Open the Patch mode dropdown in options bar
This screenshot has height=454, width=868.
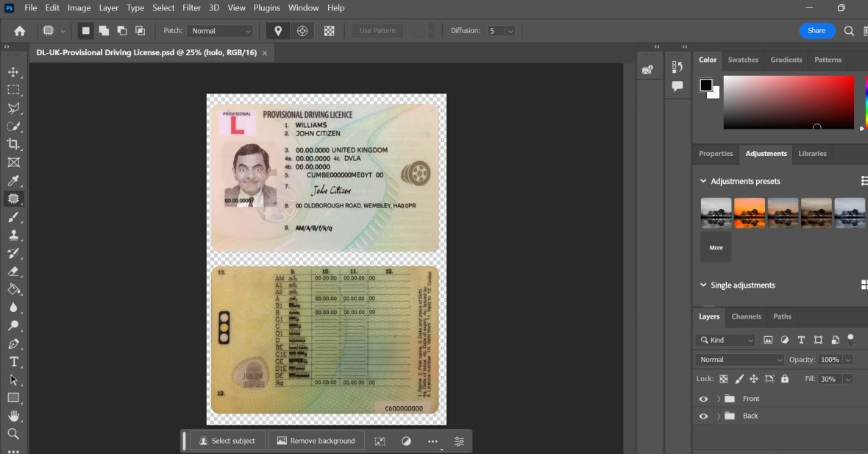pos(220,30)
